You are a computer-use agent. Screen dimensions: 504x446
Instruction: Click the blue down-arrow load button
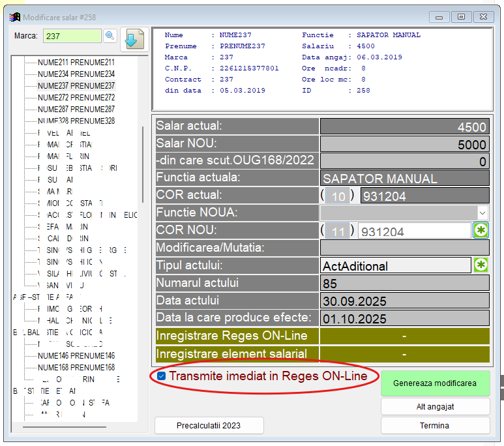click(133, 38)
